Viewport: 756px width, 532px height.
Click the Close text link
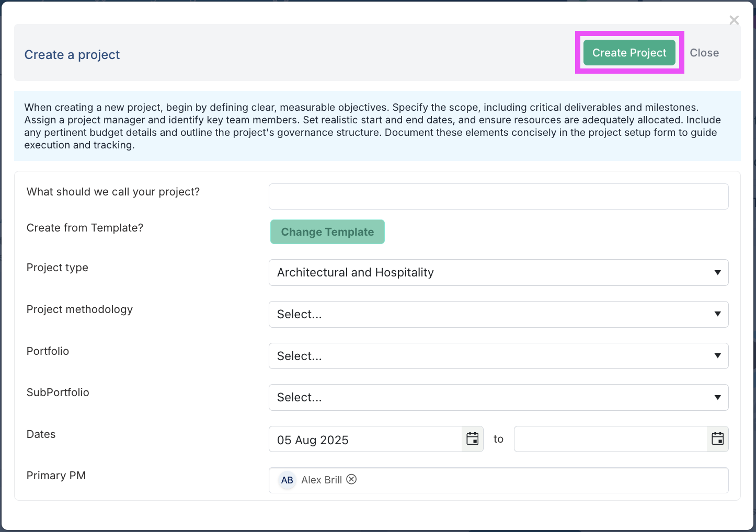pyautogui.click(x=704, y=53)
